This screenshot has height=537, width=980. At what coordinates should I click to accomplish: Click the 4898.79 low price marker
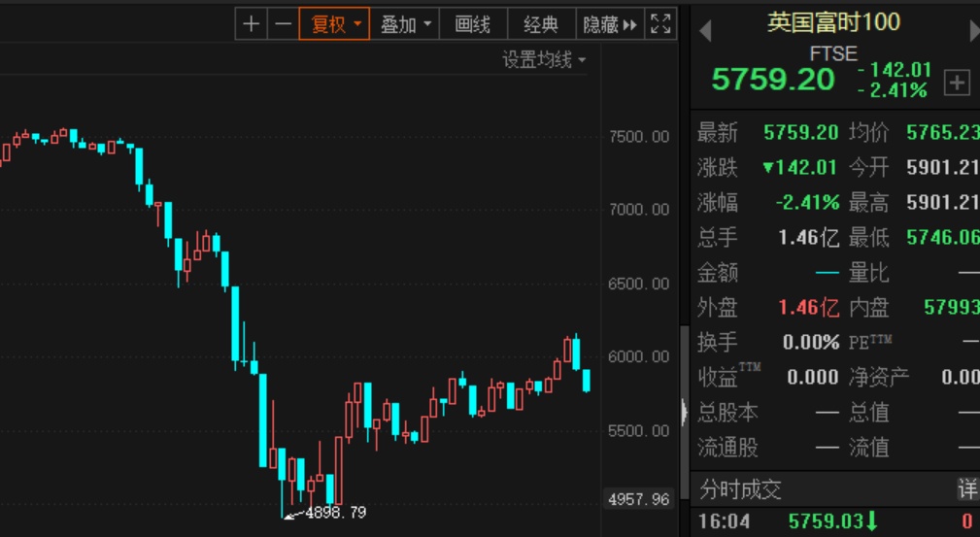[x=335, y=513]
